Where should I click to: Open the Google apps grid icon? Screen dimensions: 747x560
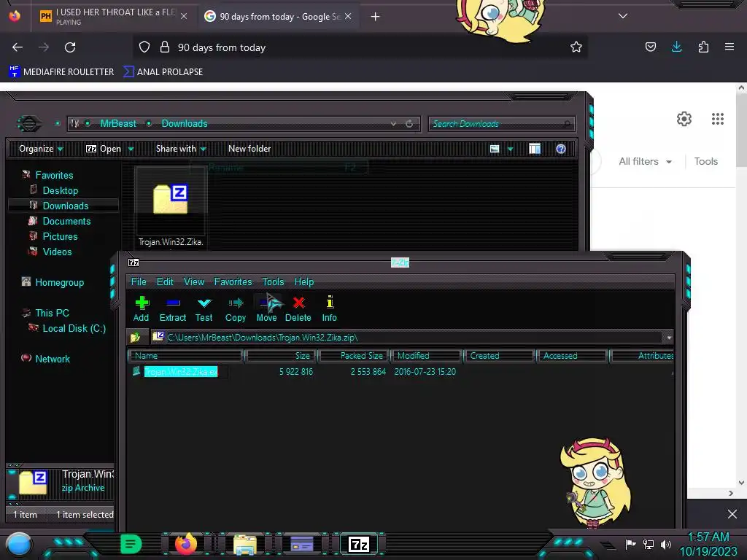point(718,119)
